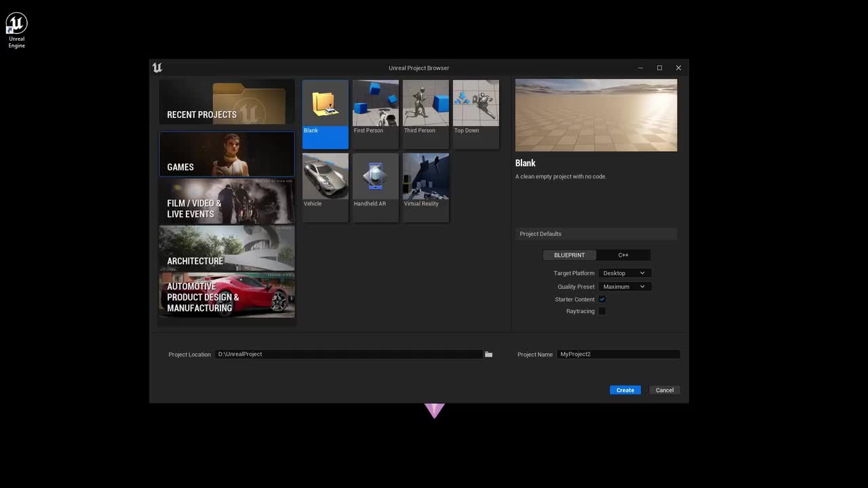The image size is (868, 488).
Task: Click the Unreal Engine logo in title bar
Action: pos(157,68)
